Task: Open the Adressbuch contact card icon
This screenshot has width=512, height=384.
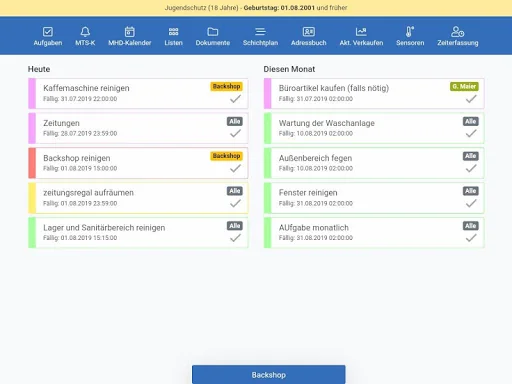Action: pyautogui.click(x=309, y=32)
